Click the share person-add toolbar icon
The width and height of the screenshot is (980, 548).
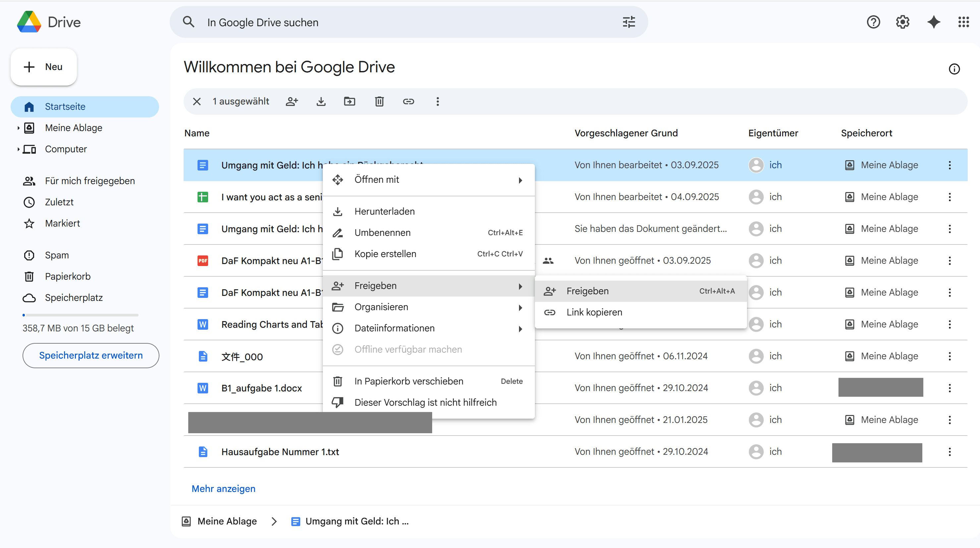coord(292,101)
